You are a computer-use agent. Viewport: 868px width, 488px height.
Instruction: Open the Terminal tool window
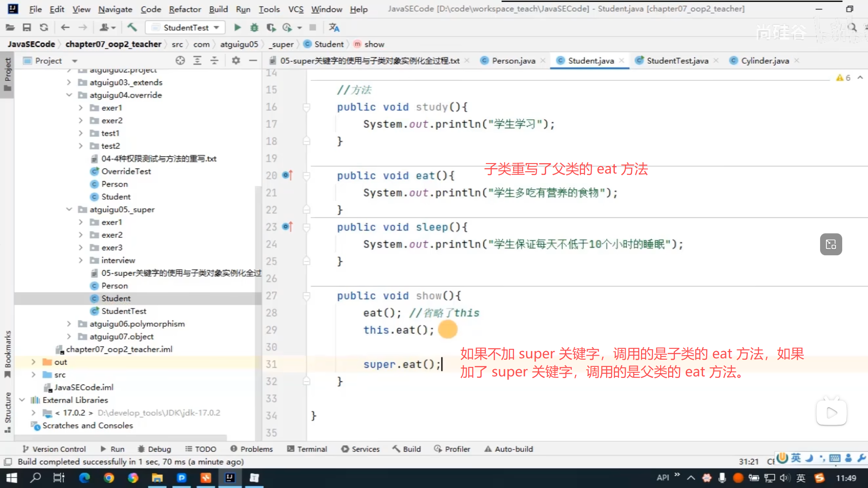coord(307,449)
